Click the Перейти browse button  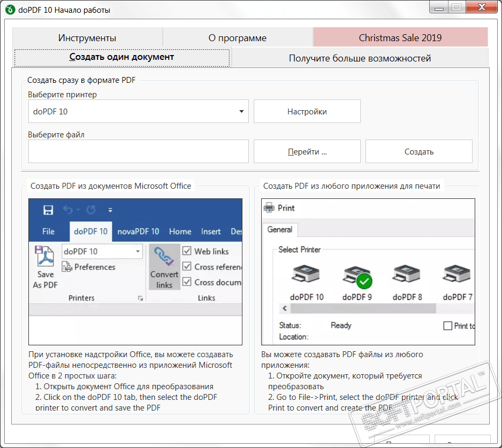[307, 152]
